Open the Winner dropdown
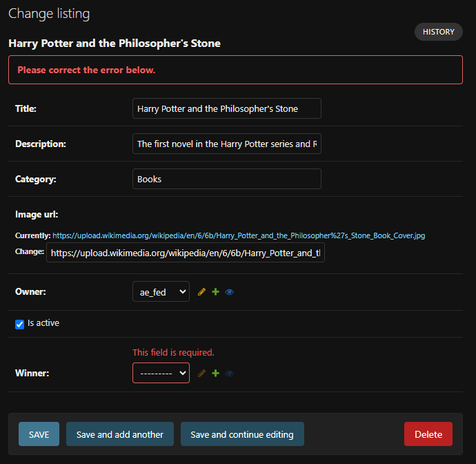 tap(161, 373)
